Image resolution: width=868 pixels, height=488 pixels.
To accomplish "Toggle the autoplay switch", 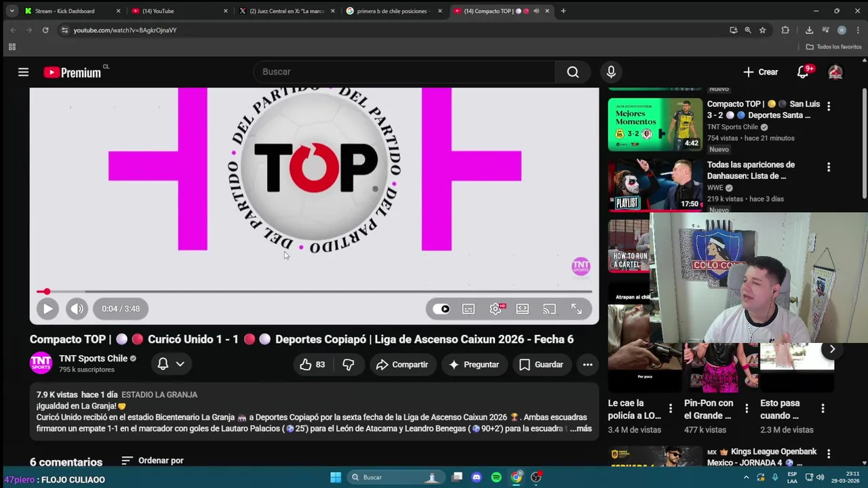I will click(x=441, y=309).
